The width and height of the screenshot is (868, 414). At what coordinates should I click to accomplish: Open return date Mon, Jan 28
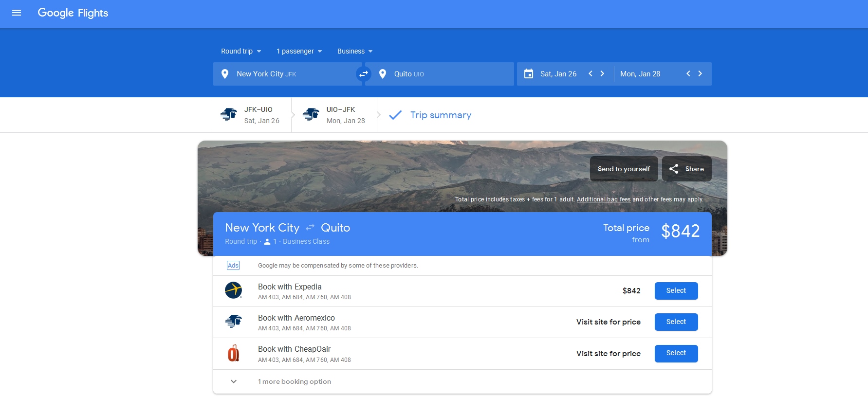(x=640, y=74)
